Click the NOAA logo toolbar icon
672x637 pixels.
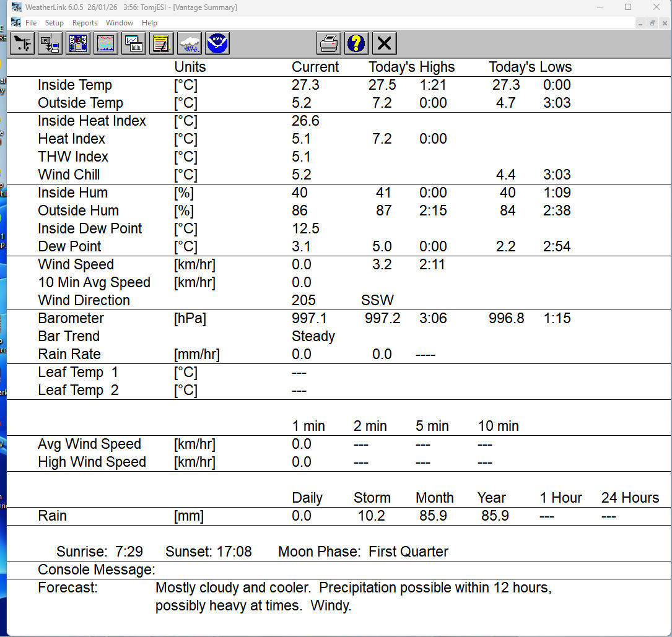(x=217, y=43)
